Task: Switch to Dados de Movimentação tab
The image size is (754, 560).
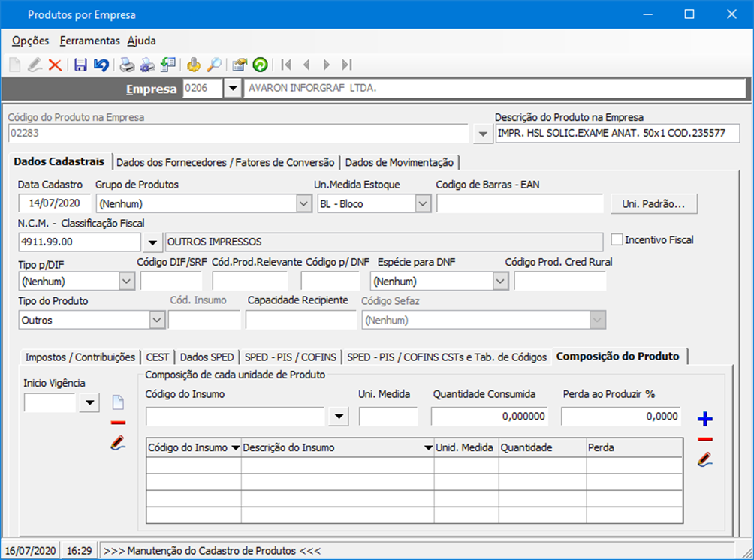Action: click(x=399, y=162)
